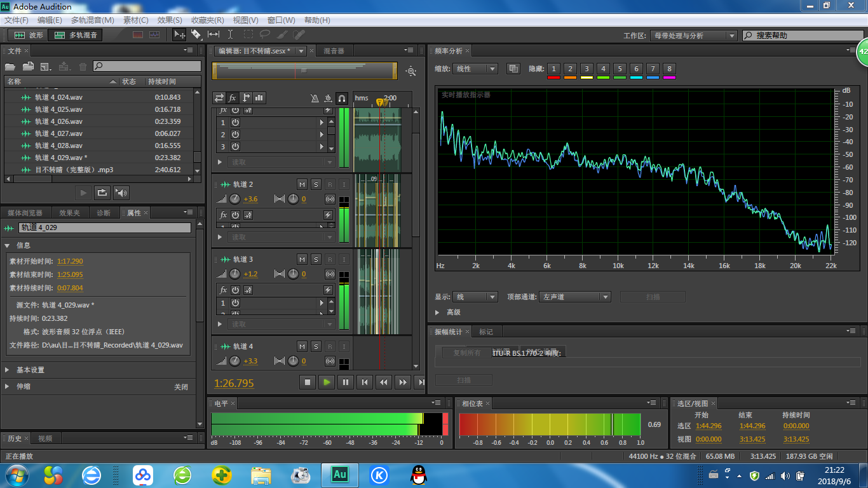Click the new file icon in Files panel
868x488 pixels.
click(x=46, y=66)
